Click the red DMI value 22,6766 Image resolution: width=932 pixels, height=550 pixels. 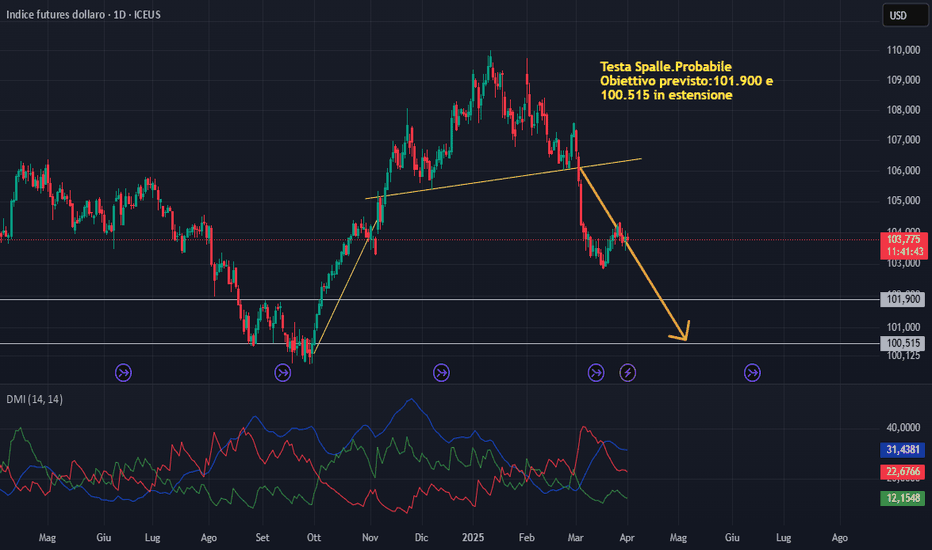pyautogui.click(x=902, y=472)
